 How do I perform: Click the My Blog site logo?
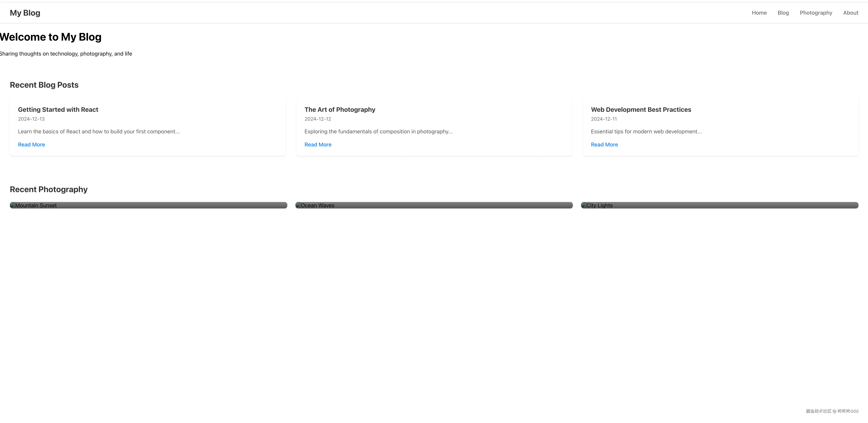[25, 13]
